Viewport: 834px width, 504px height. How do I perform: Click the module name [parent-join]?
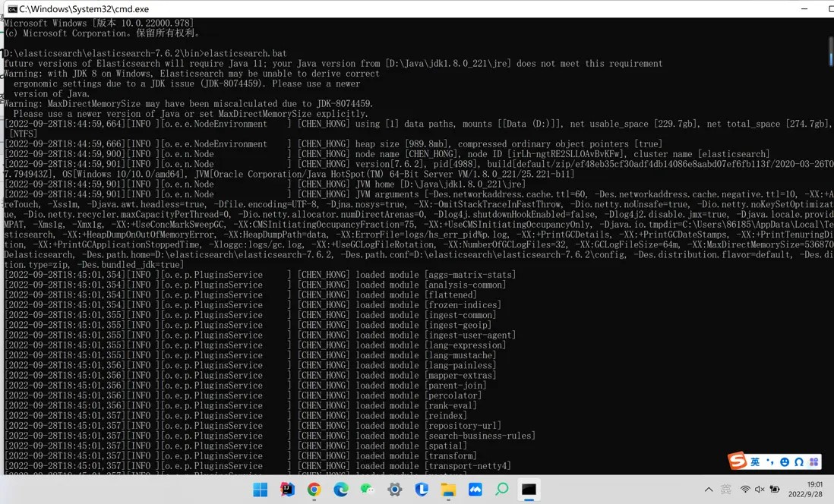455,386
